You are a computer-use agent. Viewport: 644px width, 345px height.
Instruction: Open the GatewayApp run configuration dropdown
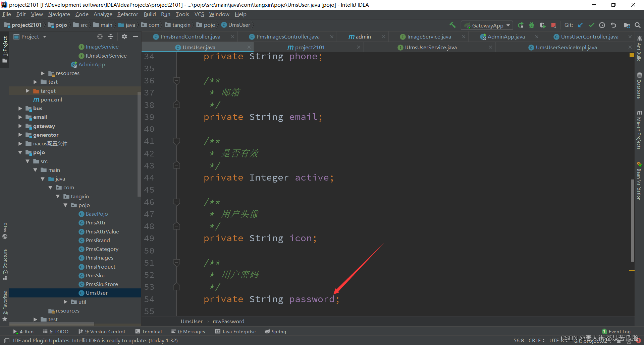(487, 25)
